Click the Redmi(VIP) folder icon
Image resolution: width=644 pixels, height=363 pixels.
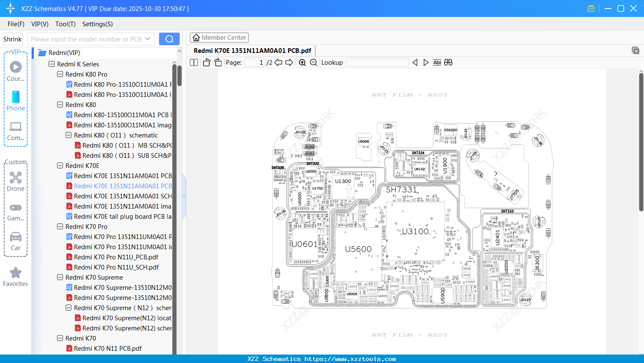[x=42, y=52]
